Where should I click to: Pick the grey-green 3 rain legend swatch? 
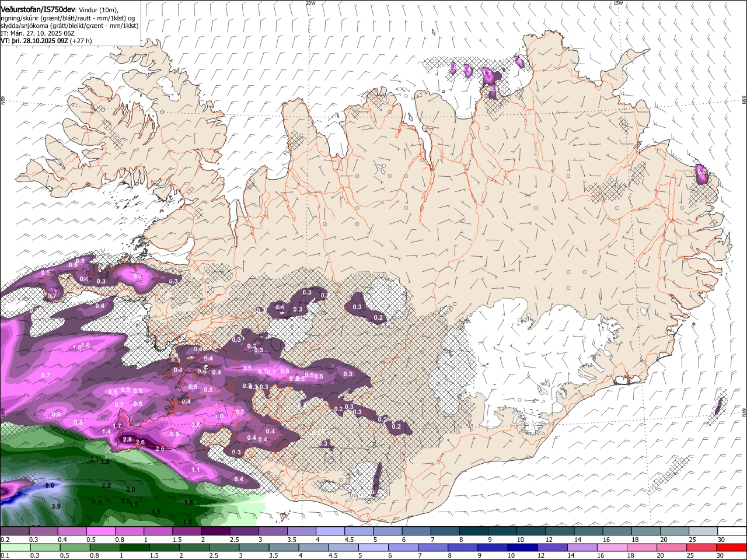pyautogui.click(x=254, y=548)
